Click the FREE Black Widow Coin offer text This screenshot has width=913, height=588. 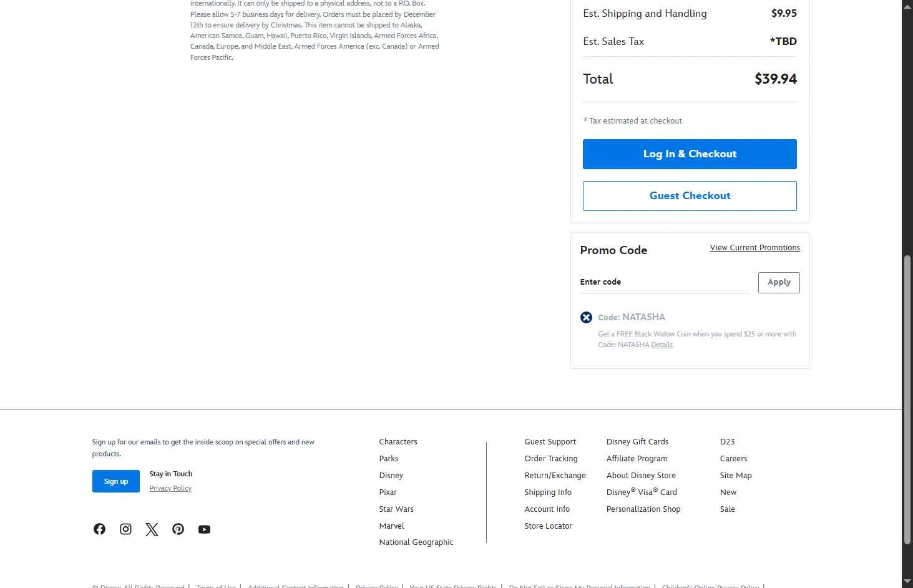(x=697, y=339)
